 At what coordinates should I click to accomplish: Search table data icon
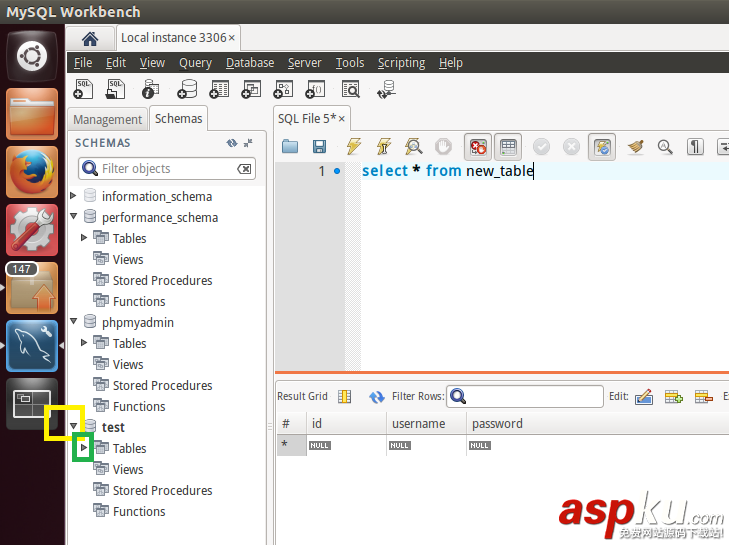351,89
